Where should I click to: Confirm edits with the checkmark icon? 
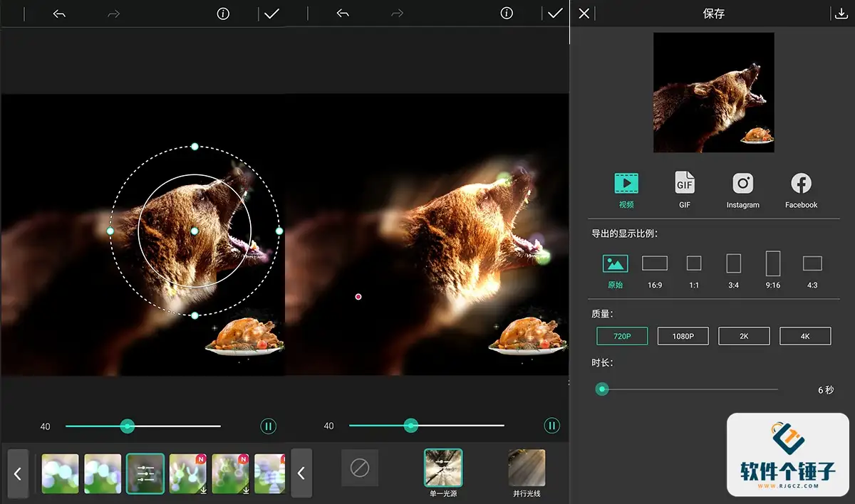click(x=271, y=13)
